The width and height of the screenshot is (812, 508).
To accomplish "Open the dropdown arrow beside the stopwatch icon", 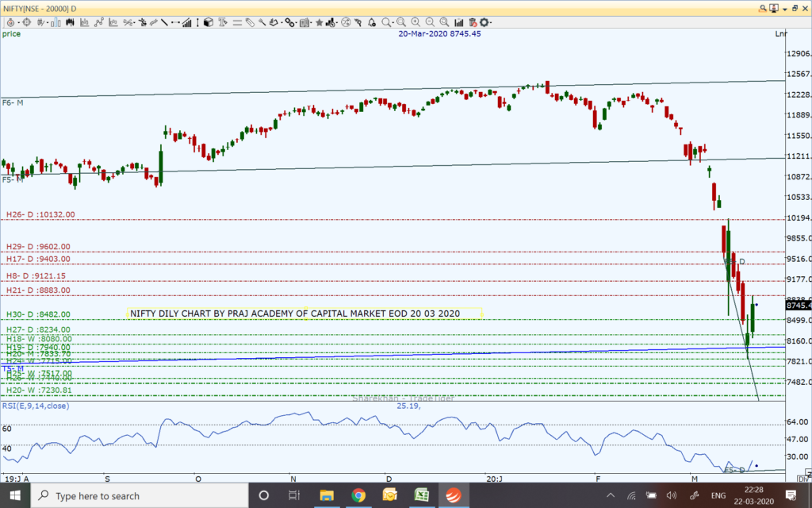I will 19,23.
